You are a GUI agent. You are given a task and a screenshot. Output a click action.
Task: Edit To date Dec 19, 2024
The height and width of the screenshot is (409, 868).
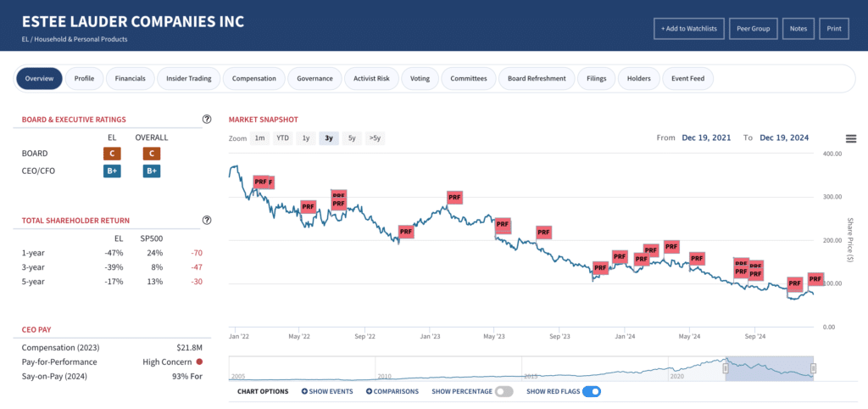tap(784, 137)
